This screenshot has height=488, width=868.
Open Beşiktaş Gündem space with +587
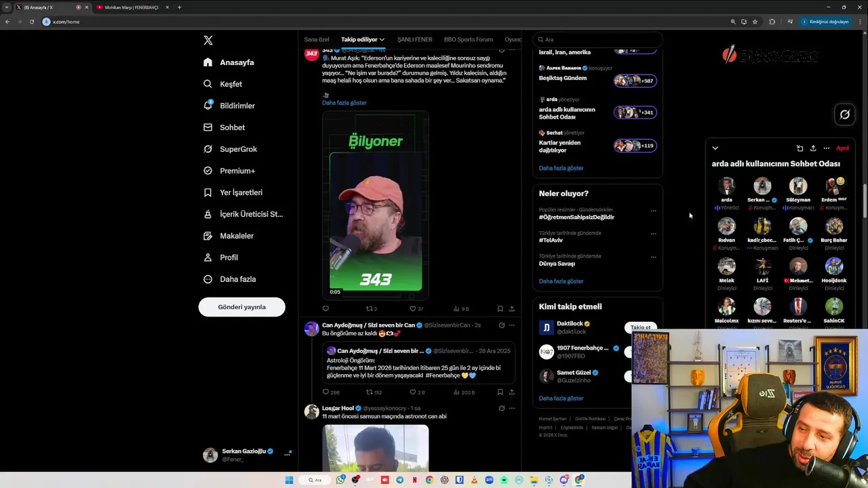point(597,78)
